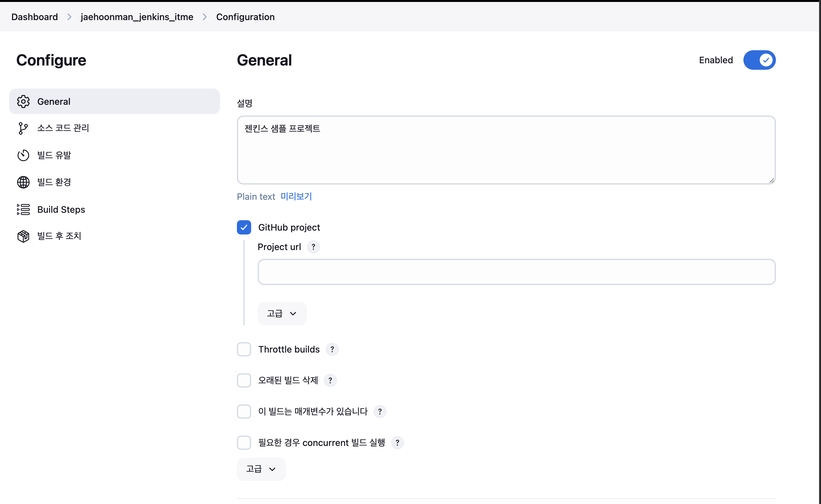
Task: Click the chevron after Dashboard breadcrumb
Action: (x=69, y=17)
